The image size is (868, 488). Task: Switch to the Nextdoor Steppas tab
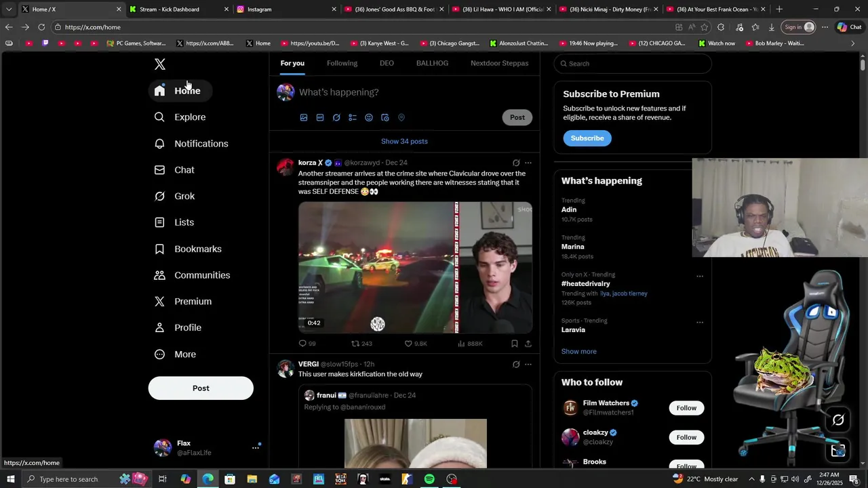[499, 63]
